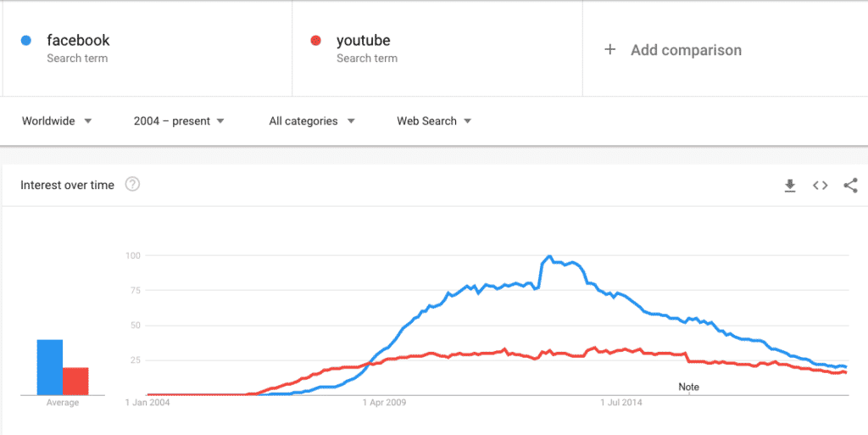Edit the youtube search term
This screenshot has width=868, height=435.
(x=363, y=40)
